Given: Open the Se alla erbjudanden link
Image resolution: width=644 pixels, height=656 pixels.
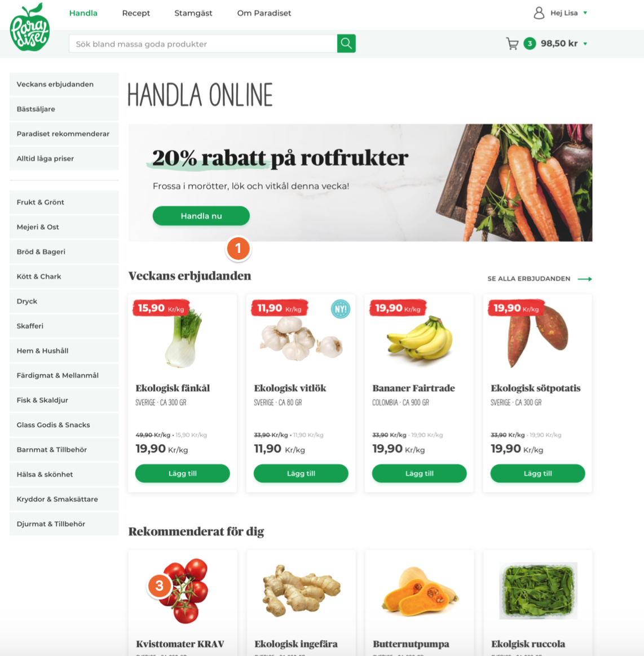Looking at the screenshot, I should (528, 278).
